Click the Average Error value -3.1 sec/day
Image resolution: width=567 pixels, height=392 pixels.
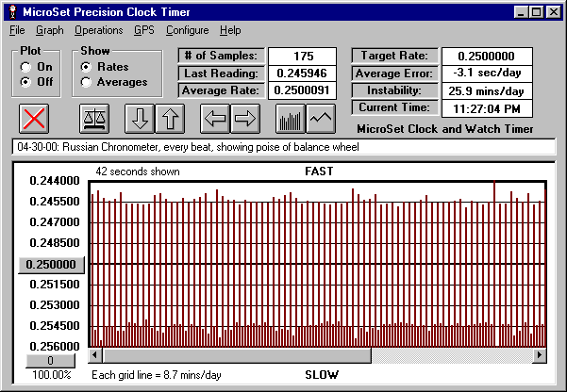click(487, 73)
